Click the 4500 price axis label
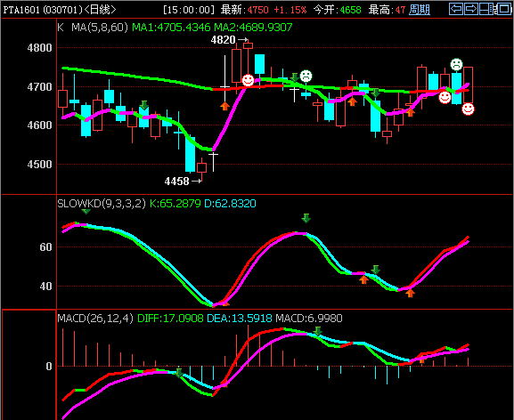This screenshot has height=420, width=514. 40,165
